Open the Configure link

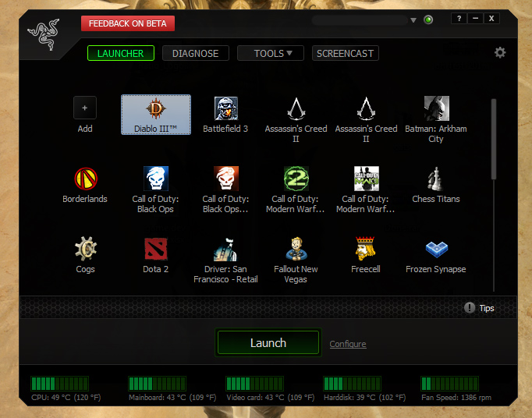347,344
